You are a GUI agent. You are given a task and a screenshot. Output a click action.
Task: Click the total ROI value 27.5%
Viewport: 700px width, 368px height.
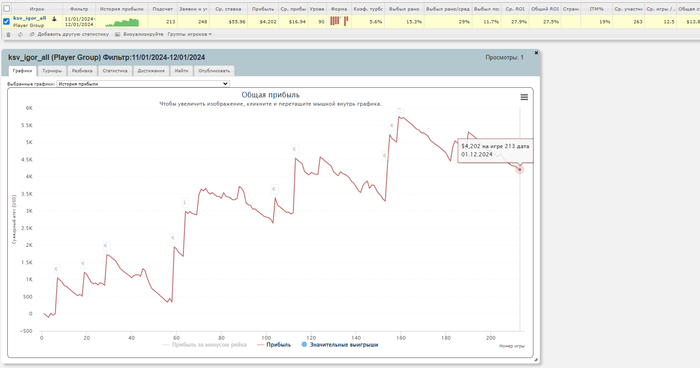point(550,21)
